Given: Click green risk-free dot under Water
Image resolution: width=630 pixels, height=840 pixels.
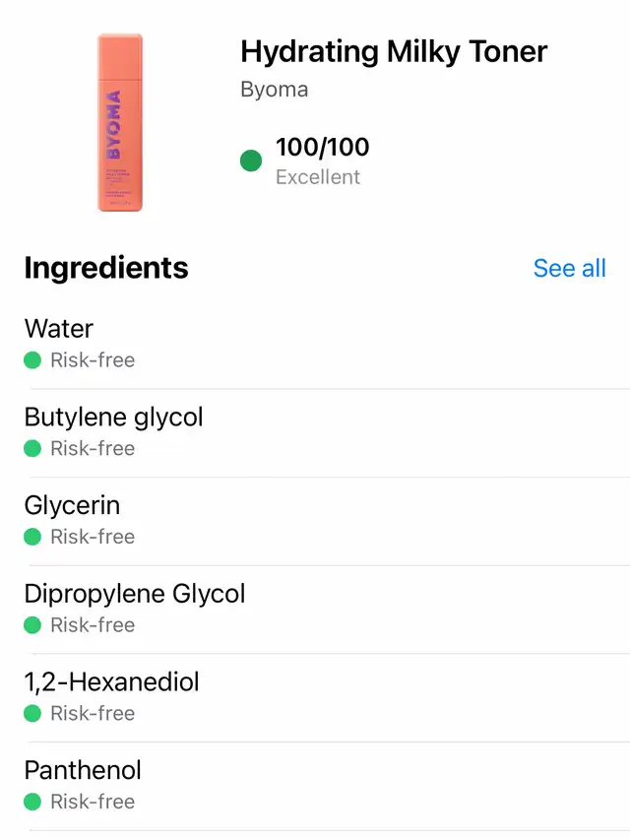Looking at the screenshot, I should [32, 360].
